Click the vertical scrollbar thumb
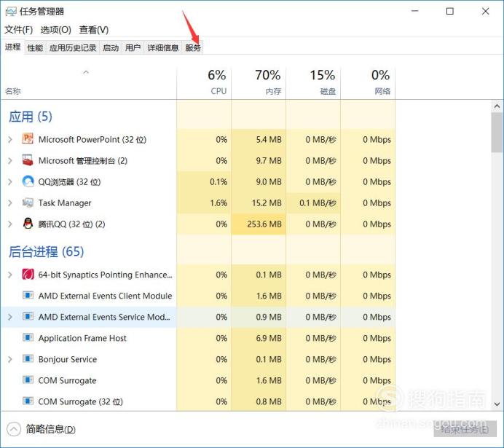Screen dimensions: 504x448 tap(497, 133)
